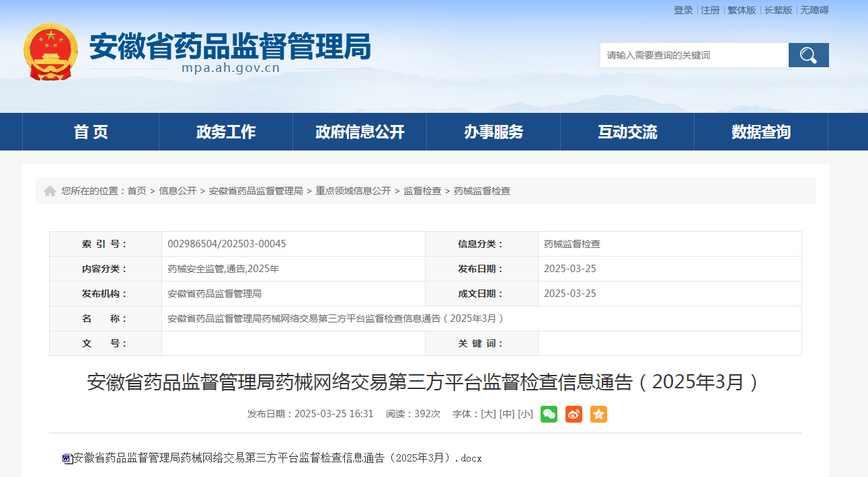
Task: Click the 首页 breadcrumb link
Action: click(x=137, y=191)
